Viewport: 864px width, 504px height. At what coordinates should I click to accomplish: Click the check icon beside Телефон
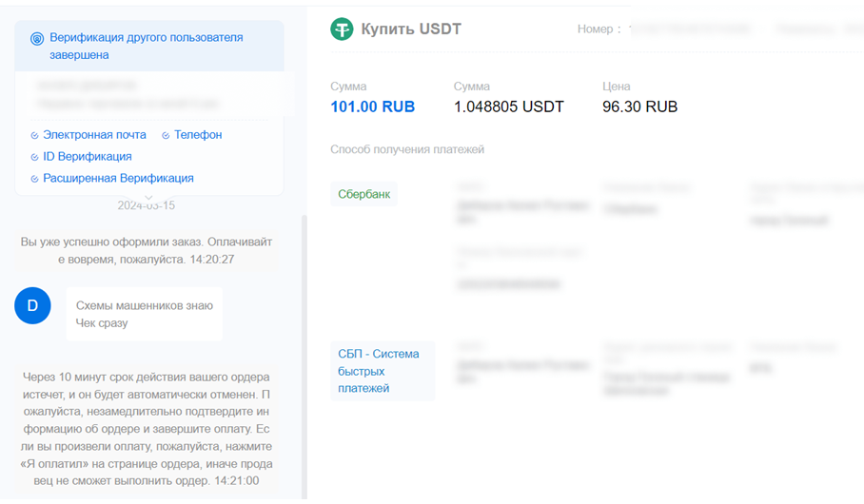point(166,135)
